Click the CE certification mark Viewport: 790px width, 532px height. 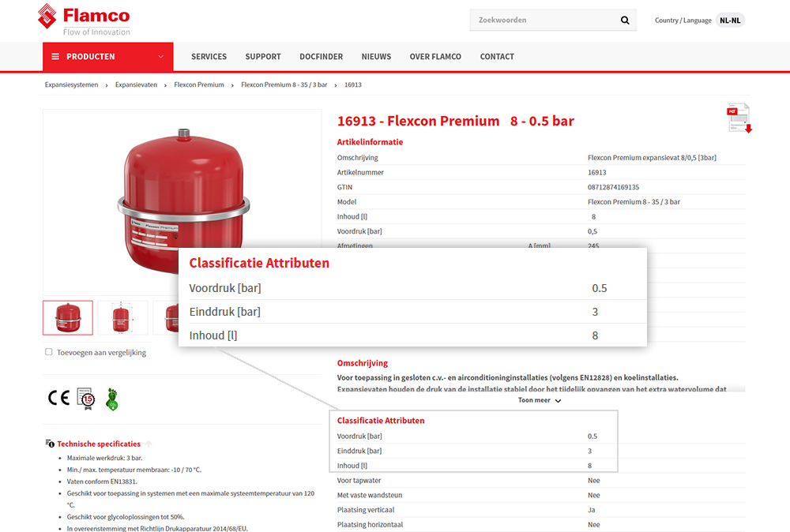point(58,398)
